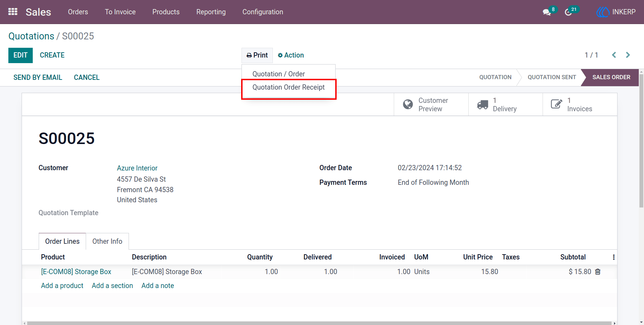Click the CREATE button

(x=52, y=55)
